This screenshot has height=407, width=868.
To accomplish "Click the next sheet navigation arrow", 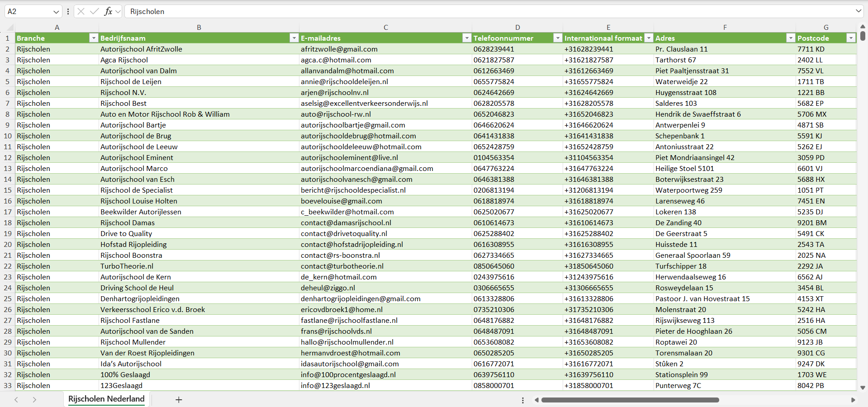I will pos(34,400).
